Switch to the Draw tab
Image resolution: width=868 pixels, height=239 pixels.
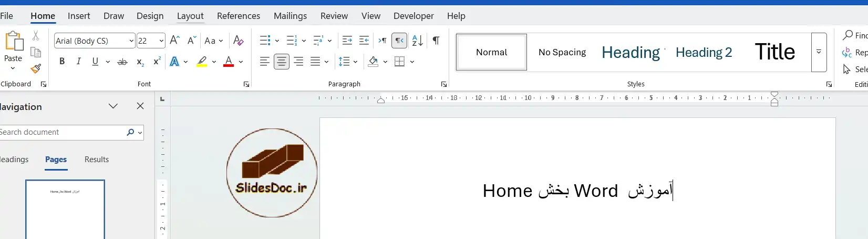[113, 16]
